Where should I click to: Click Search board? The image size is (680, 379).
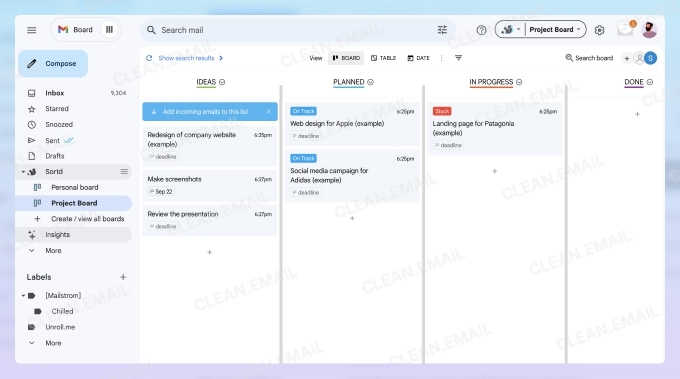(x=589, y=58)
